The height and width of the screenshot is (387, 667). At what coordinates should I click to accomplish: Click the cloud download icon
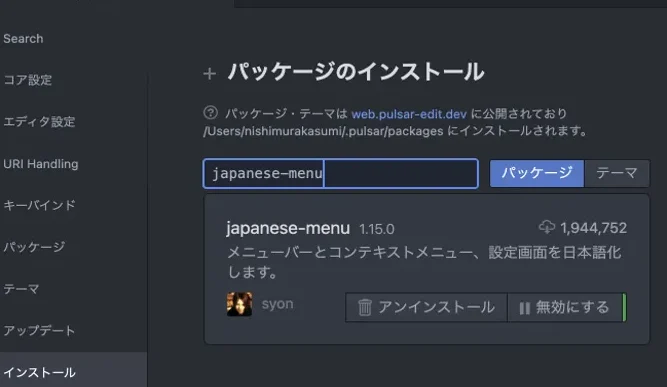pos(547,227)
